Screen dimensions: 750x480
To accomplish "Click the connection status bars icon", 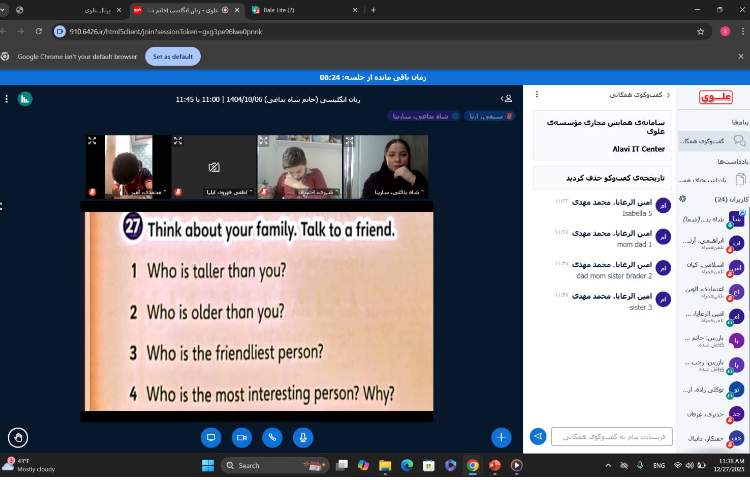I will (x=25, y=99).
